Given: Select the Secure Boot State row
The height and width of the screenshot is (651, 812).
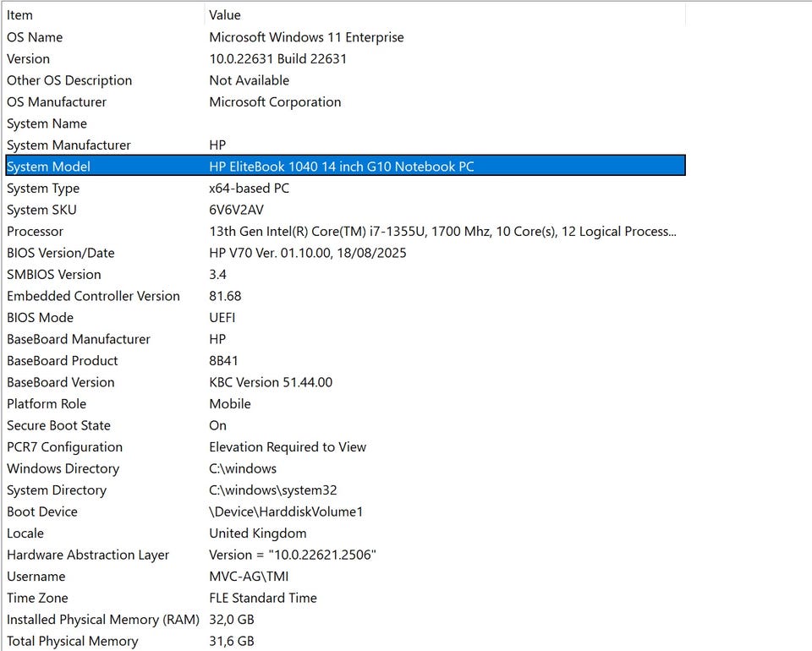Looking at the screenshot, I should 345,425.
